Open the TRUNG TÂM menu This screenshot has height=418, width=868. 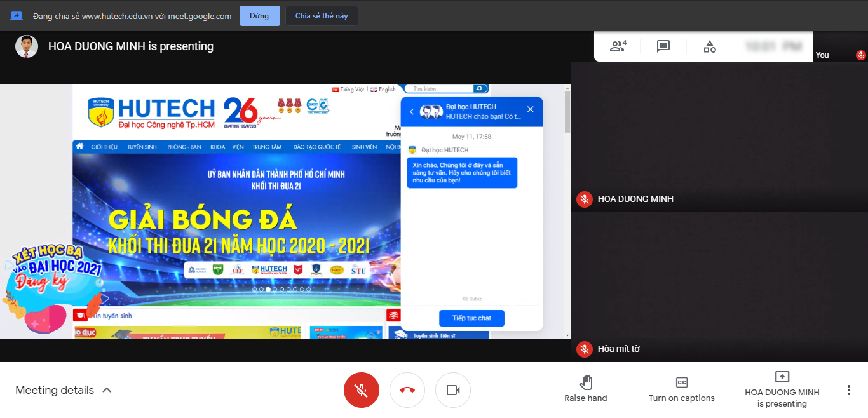[x=267, y=147]
